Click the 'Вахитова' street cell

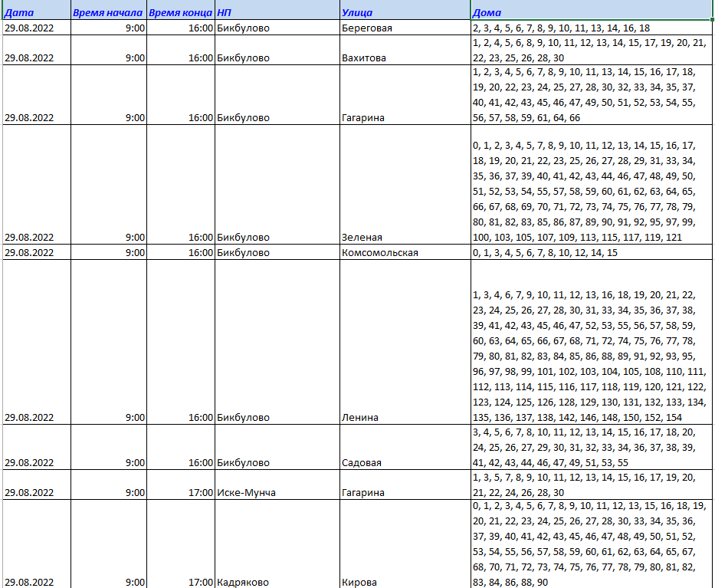point(404,57)
